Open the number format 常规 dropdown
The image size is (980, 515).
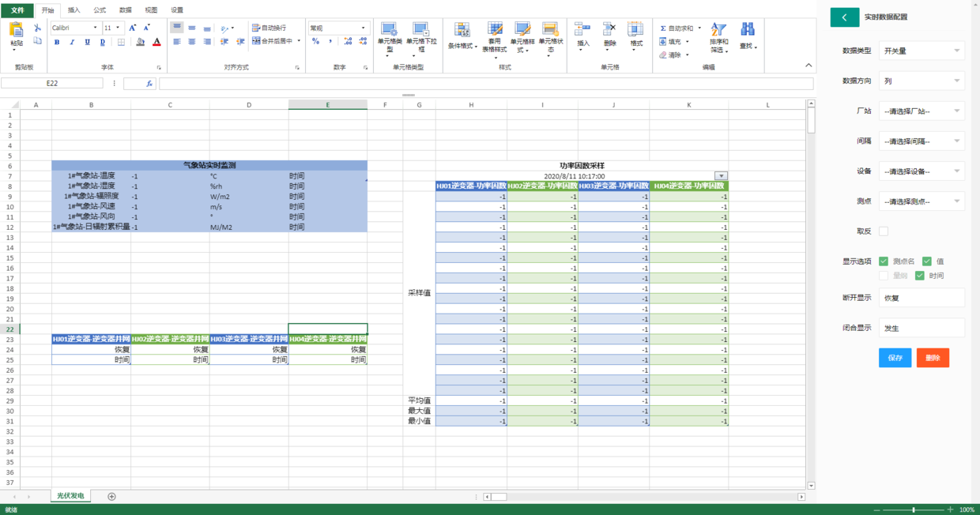click(x=338, y=28)
